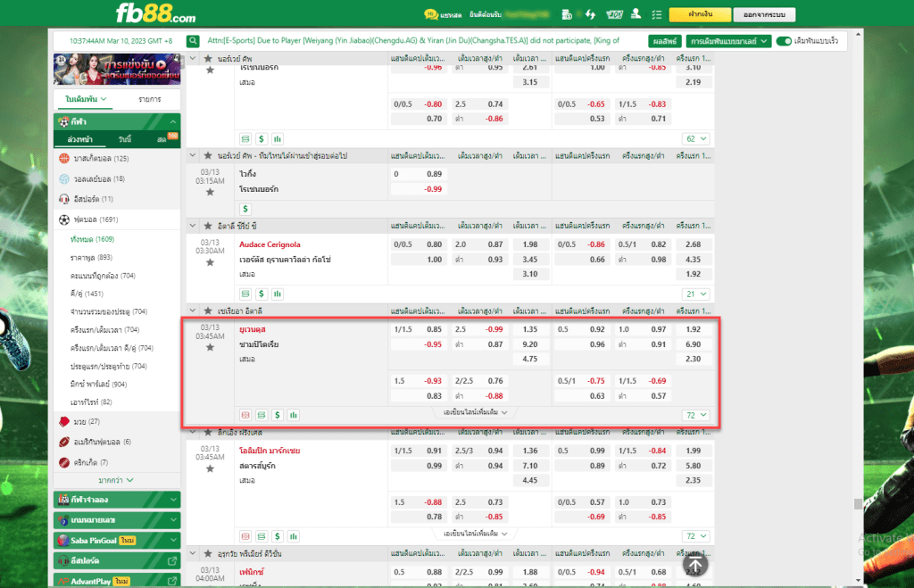Viewport: 914px width, 588px height.
Task: Open the bet list icon in header
Action: (658, 15)
